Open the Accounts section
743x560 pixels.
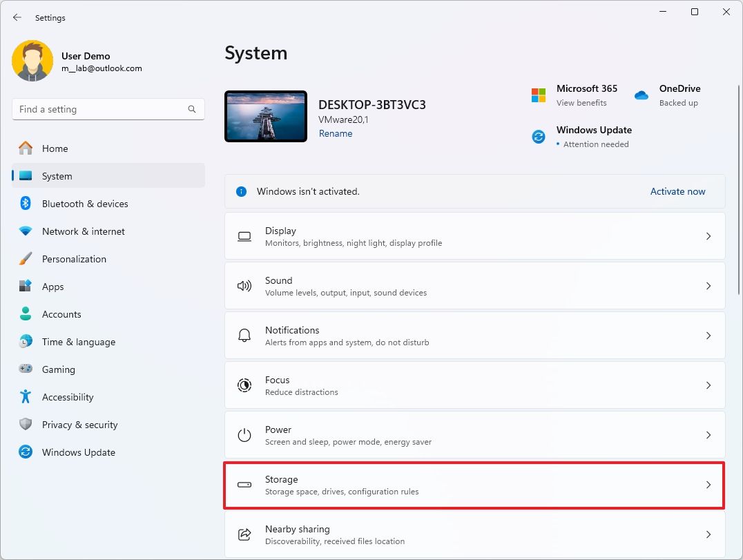pyautogui.click(x=61, y=314)
